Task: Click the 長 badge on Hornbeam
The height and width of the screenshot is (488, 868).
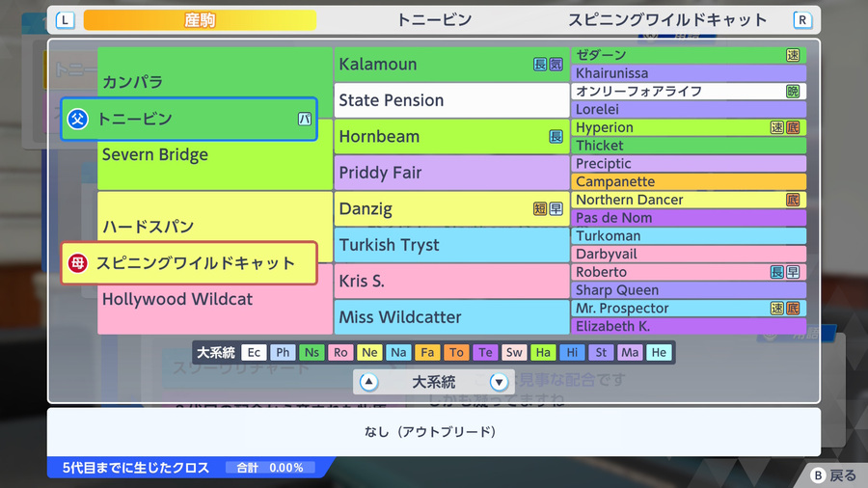Action: pyautogui.click(x=556, y=137)
